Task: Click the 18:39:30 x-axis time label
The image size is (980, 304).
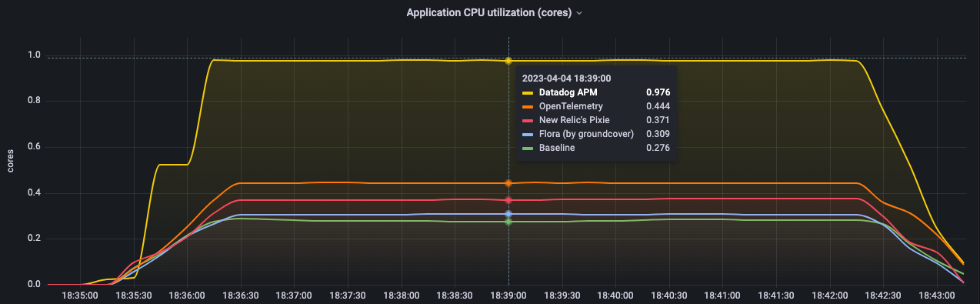Action: click(x=562, y=296)
